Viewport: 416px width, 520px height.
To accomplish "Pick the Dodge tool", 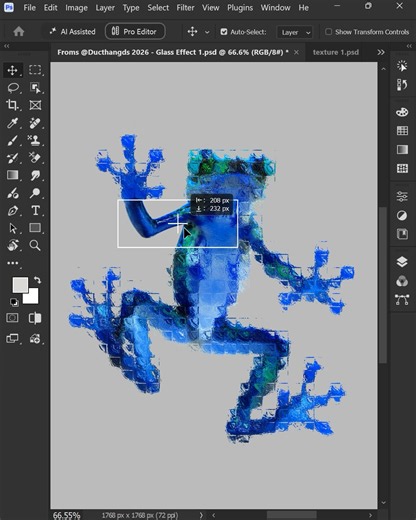I will tap(35, 193).
